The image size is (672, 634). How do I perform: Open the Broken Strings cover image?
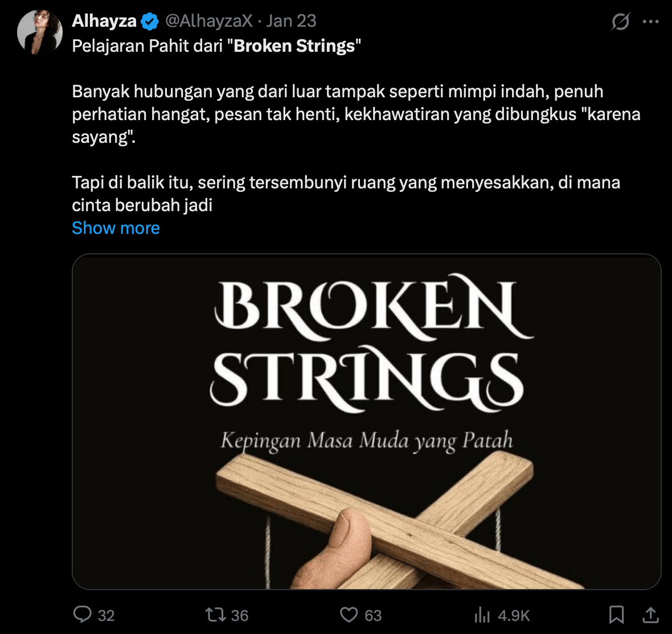(x=366, y=421)
